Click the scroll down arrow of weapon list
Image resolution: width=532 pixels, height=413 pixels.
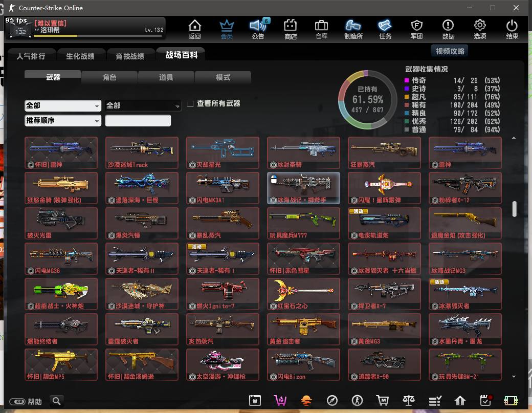coord(514,376)
